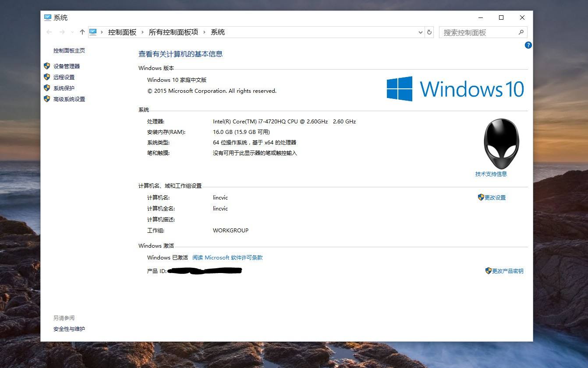
Task: Click shield icon next to 更改产品密钥
Action: (x=488, y=271)
